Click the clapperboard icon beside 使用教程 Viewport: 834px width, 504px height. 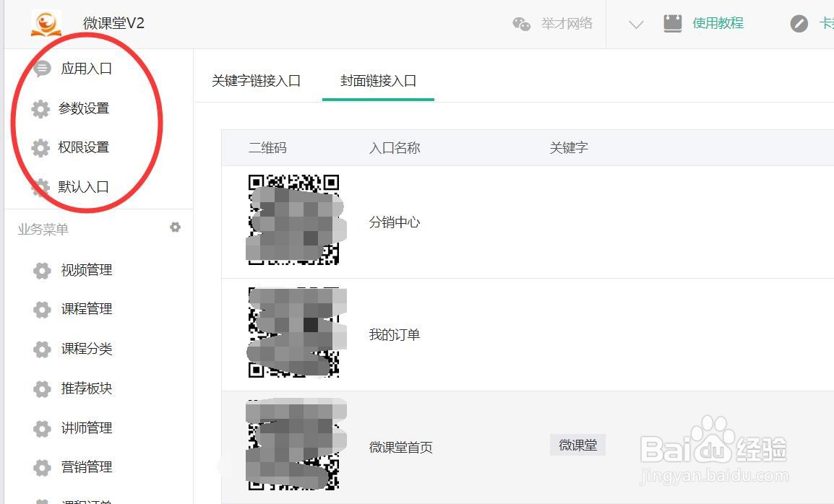pos(673,23)
